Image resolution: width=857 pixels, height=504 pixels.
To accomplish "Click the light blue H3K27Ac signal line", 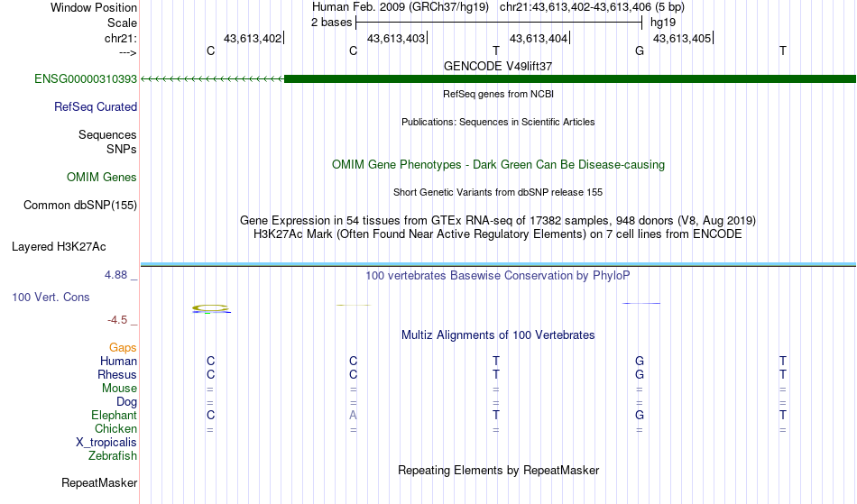I will pyautogui.click(x=498, y=265).
